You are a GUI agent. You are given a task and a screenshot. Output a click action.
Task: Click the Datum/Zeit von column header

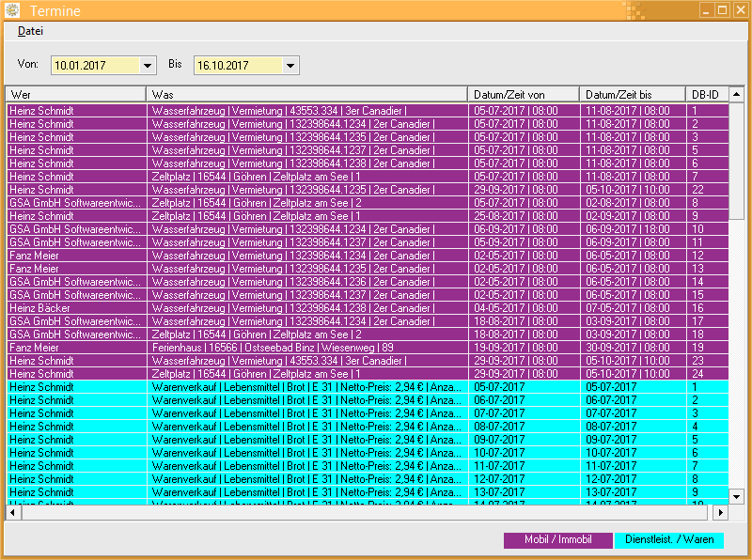[524, 95]
